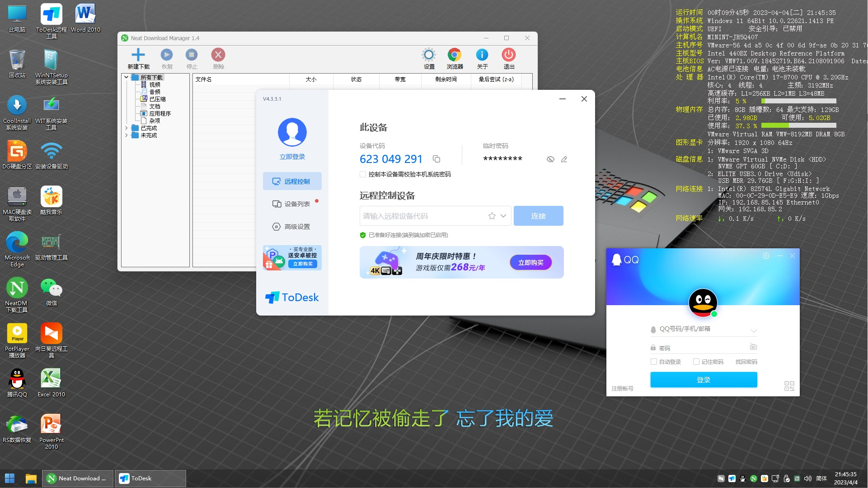Click the New Download plus icon

point(138,55)
